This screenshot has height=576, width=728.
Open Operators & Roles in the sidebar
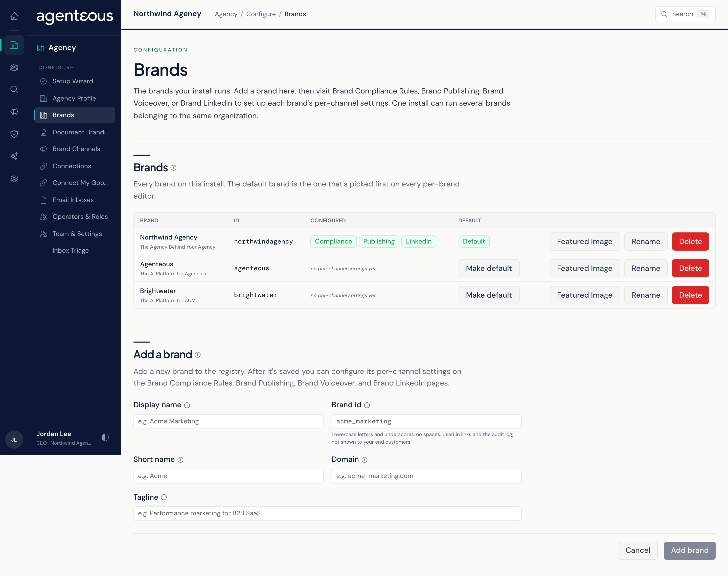[x=75, y=217]
